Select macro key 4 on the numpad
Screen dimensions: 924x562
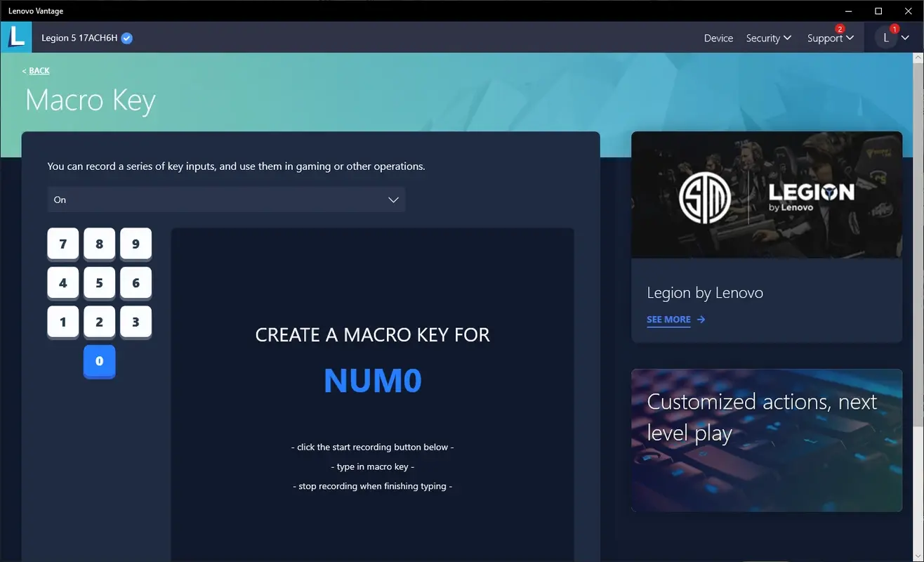(x=62, y=282)
